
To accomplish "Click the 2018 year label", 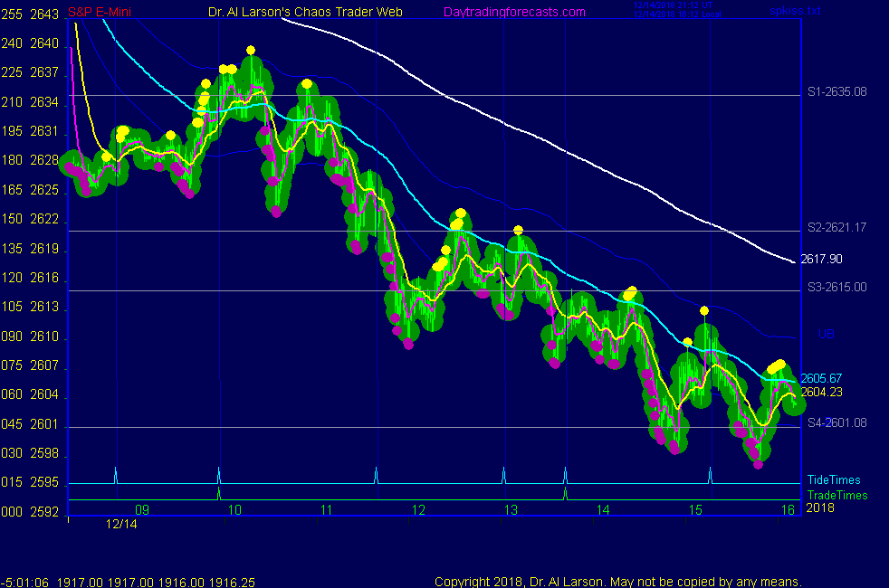I will tap(820, 507).
